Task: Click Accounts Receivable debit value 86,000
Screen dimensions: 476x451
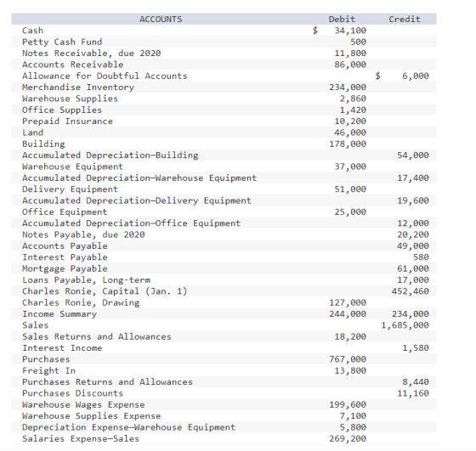Action: point(350,65)
